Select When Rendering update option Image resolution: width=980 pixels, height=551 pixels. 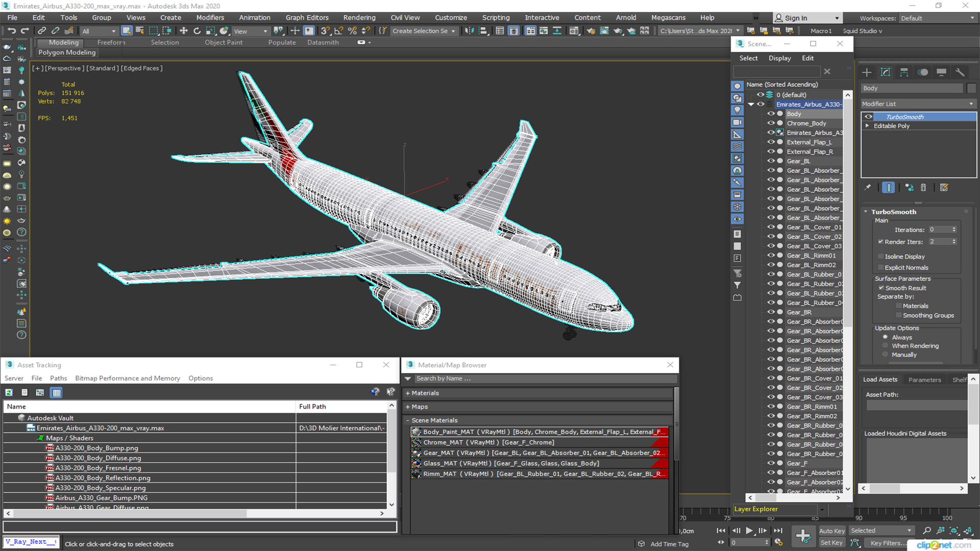pos(885,346)
